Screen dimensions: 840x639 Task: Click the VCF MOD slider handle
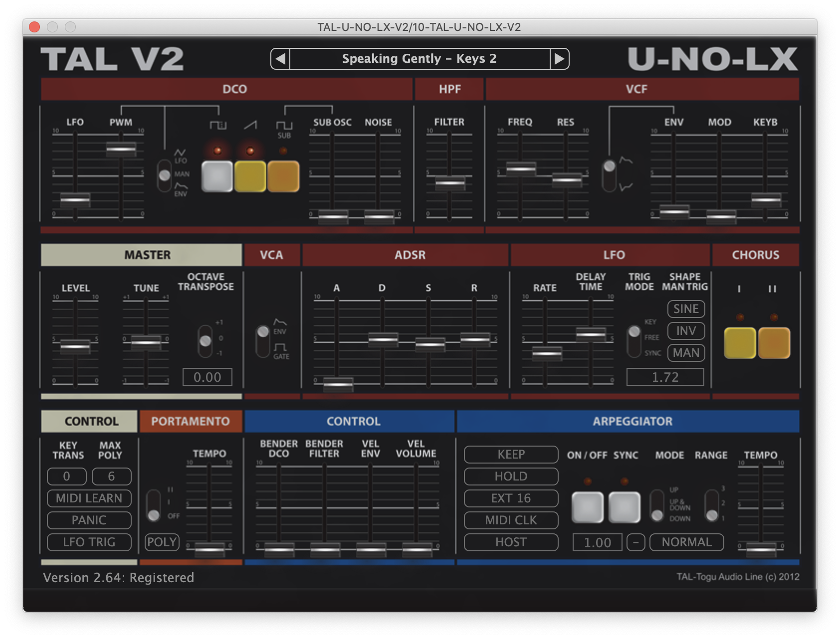point(721,217)
